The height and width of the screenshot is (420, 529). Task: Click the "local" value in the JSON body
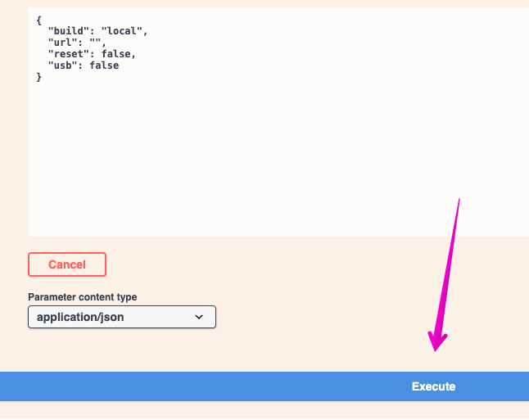click(x=123, y=31)
